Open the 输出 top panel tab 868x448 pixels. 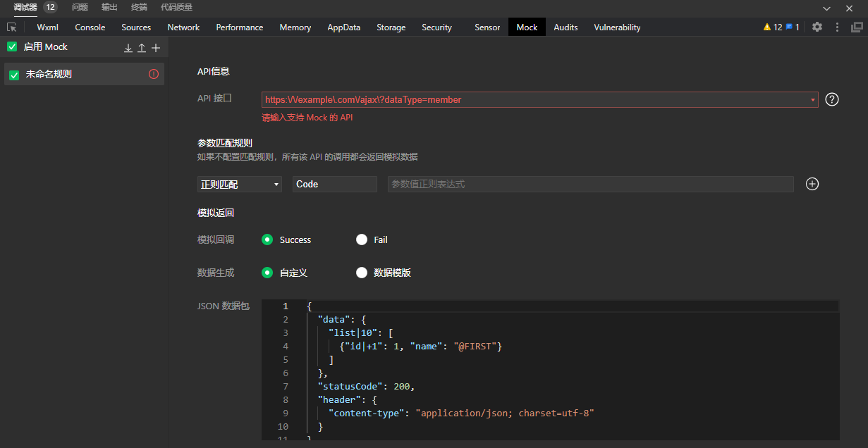coord(109,7)
